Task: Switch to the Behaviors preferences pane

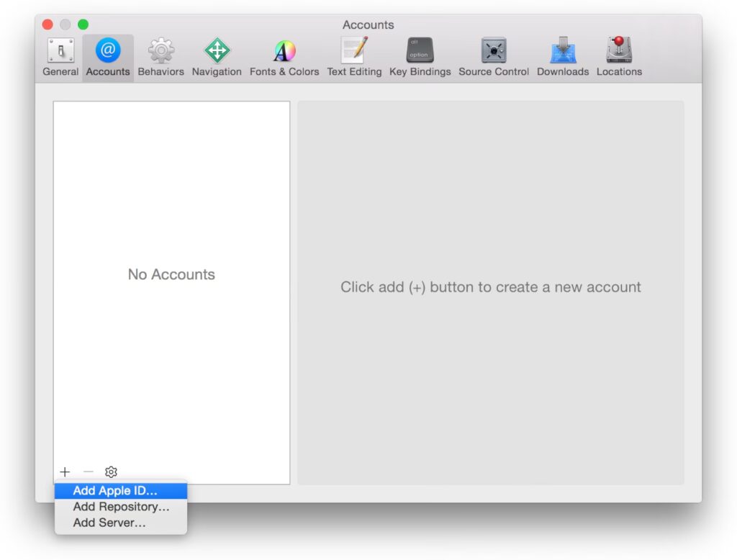Action: pyautogui.click(x=160, y=57)
